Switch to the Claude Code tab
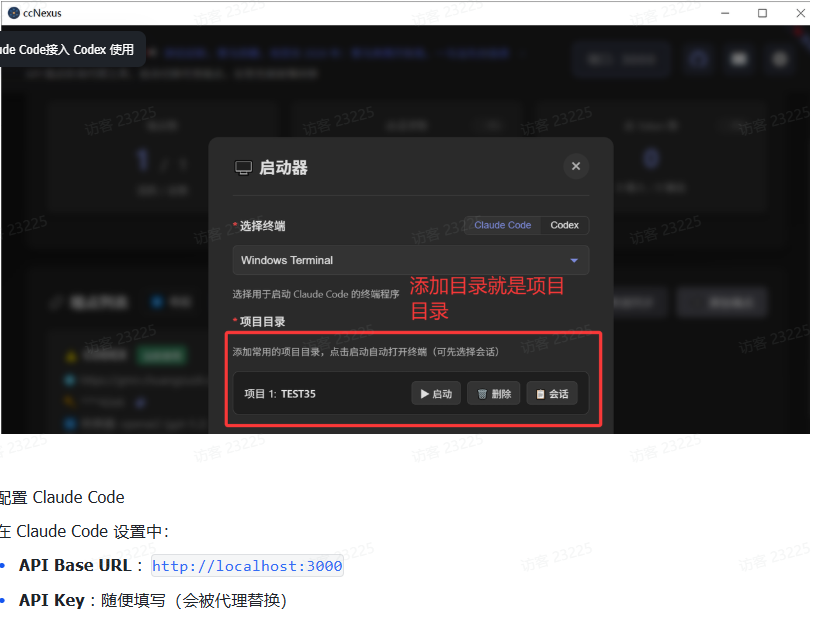This screenshot has width=821, height=619. 503,225
